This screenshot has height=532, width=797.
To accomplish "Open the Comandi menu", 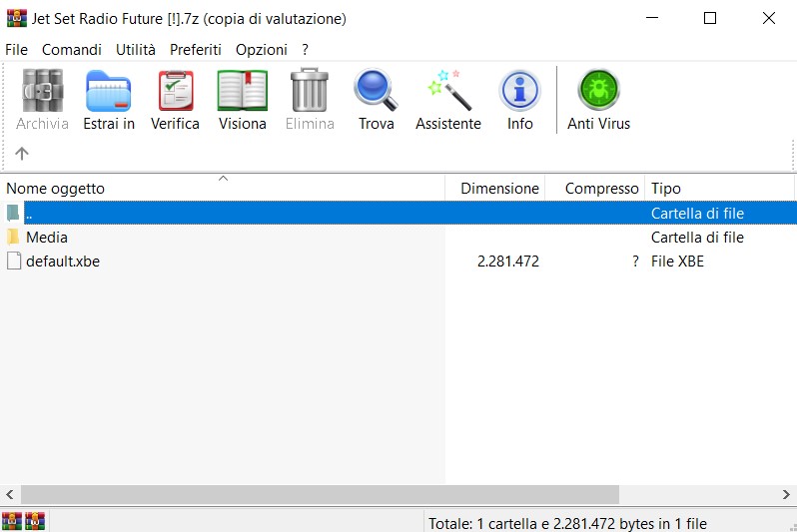I will coord(72,50).
